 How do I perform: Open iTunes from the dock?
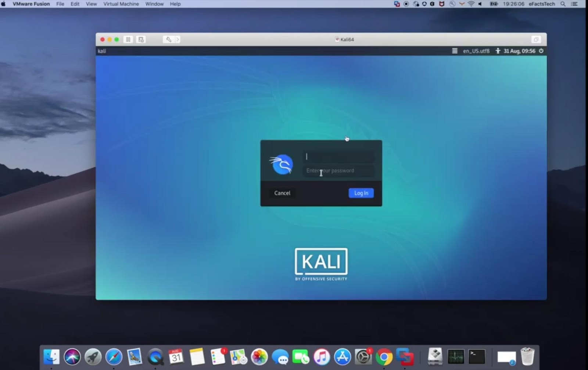point(322,357)
